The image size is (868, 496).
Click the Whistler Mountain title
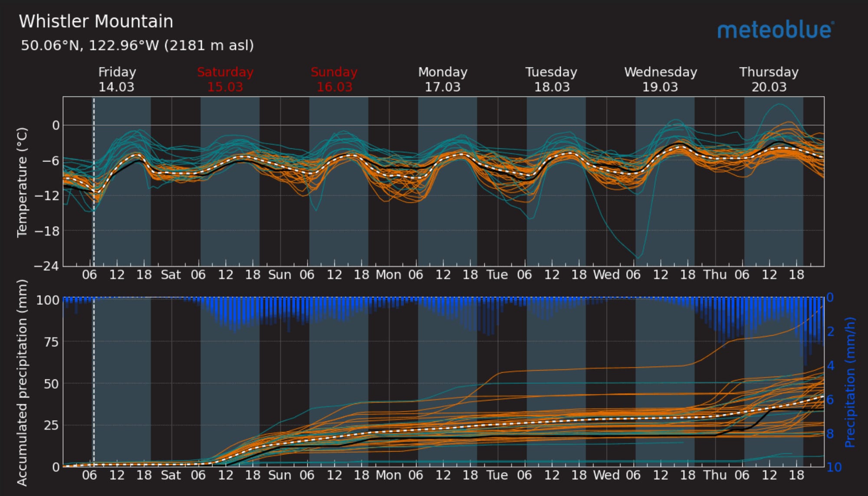tap(96, 22)
